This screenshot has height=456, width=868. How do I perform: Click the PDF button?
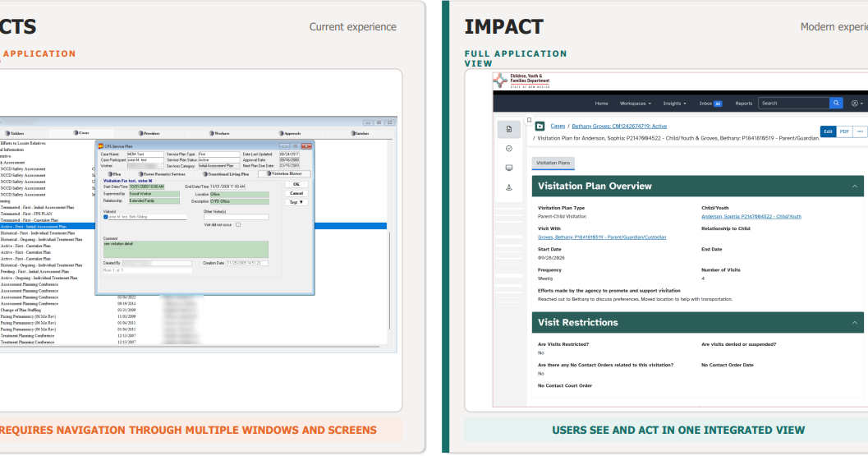point(844,131)
